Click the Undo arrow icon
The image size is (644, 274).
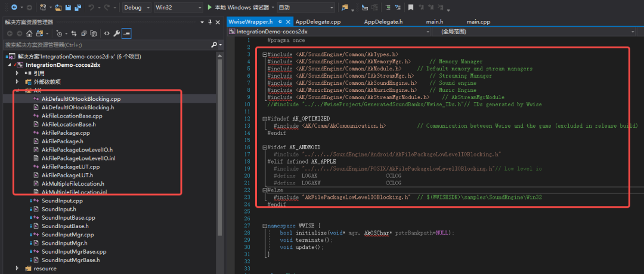pos(91,7)
